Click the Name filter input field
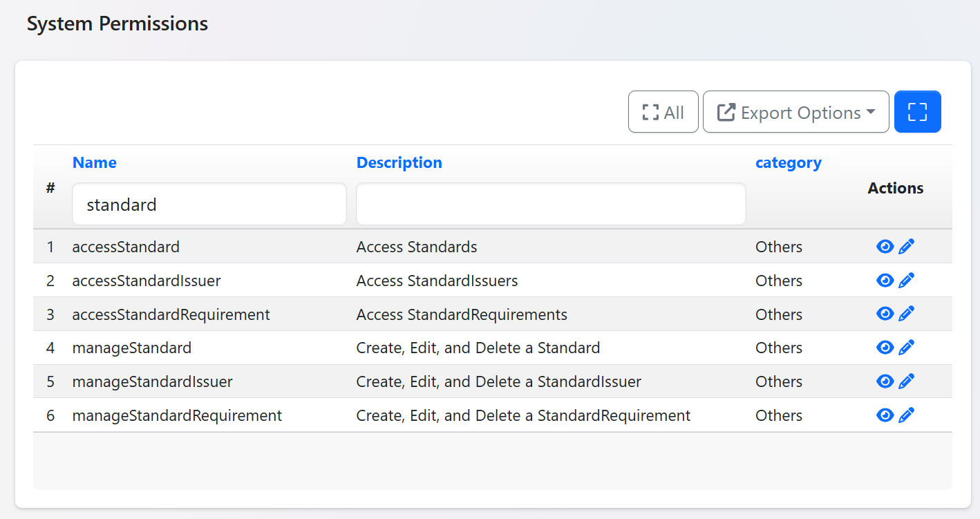The width and height of the screenshot is (980, 519). (209, 205)
